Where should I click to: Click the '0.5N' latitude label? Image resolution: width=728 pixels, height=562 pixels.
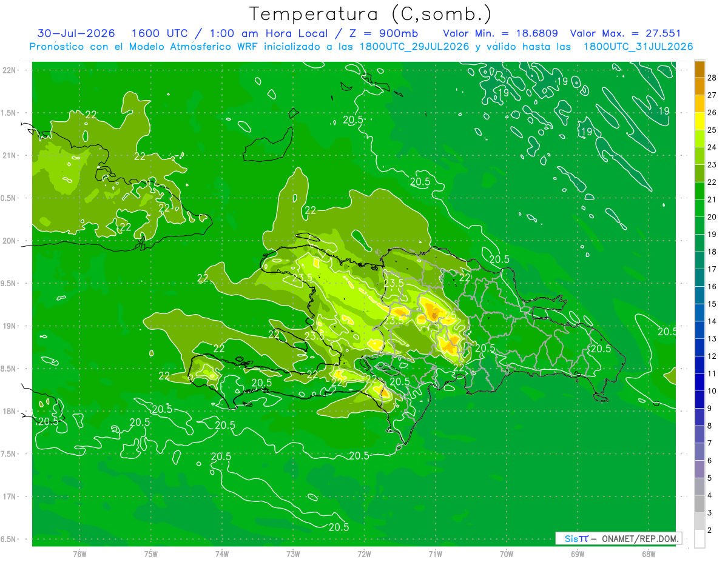(9, 198)
